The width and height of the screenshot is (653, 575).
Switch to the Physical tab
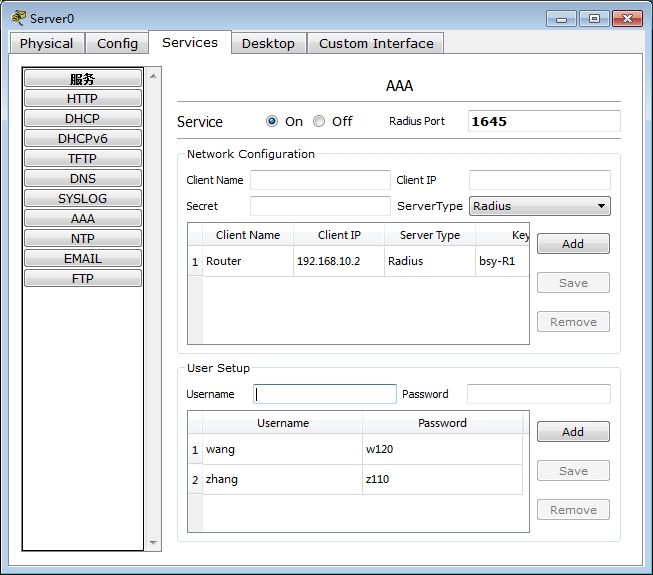coord(46,43)
